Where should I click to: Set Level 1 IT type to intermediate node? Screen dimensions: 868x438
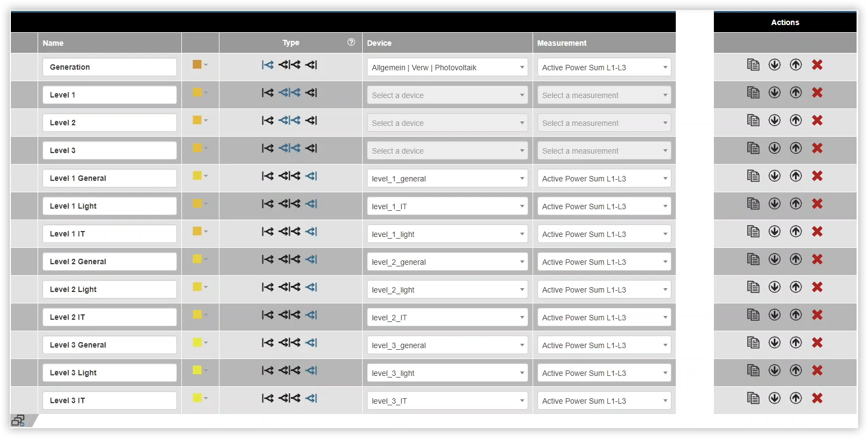(289, 232)
